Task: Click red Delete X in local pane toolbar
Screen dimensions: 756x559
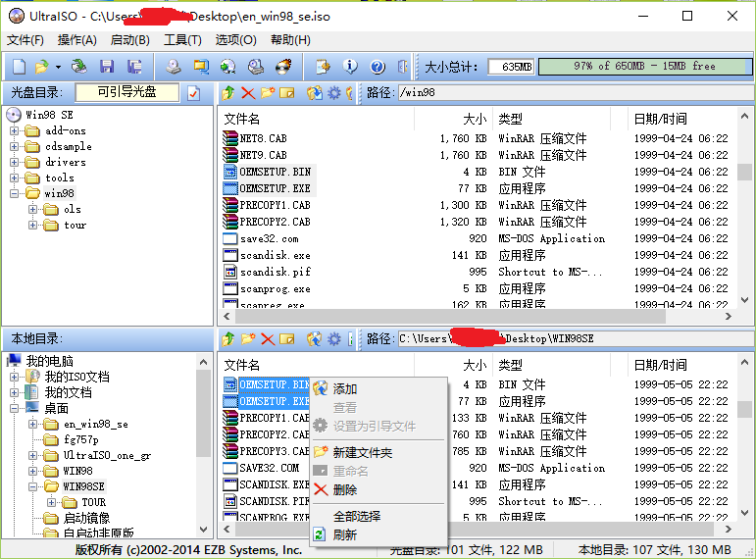Action: coord(268,339)
